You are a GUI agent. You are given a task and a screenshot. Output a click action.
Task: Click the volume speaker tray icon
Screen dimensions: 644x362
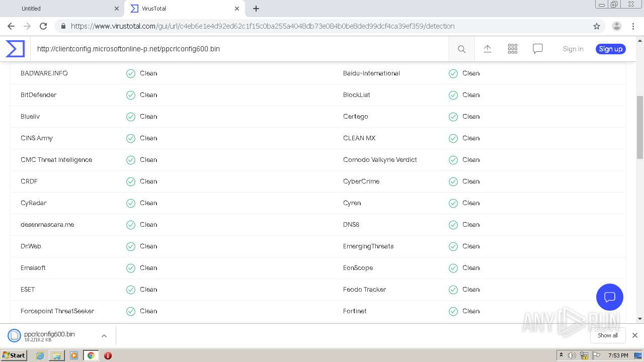[572, 355]
